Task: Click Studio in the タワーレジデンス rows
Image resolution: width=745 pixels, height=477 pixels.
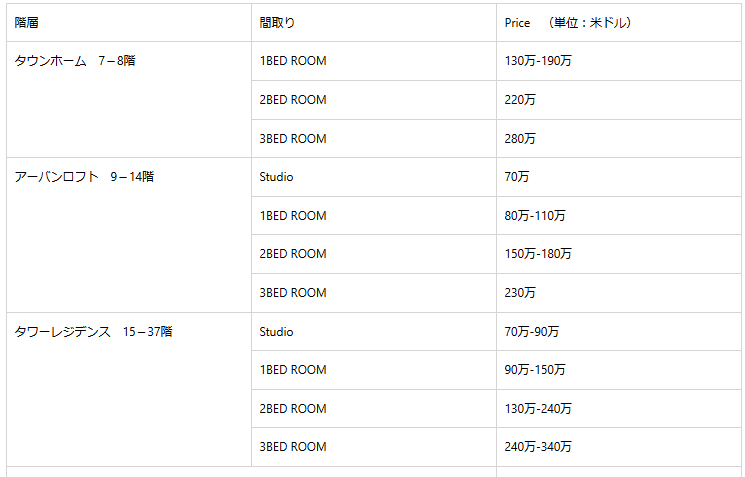Action: [x=276, y=332]
